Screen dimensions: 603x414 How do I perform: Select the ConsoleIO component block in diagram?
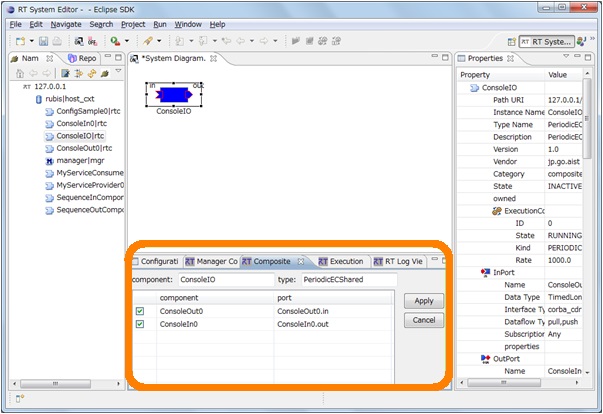[x=174, y=94]
